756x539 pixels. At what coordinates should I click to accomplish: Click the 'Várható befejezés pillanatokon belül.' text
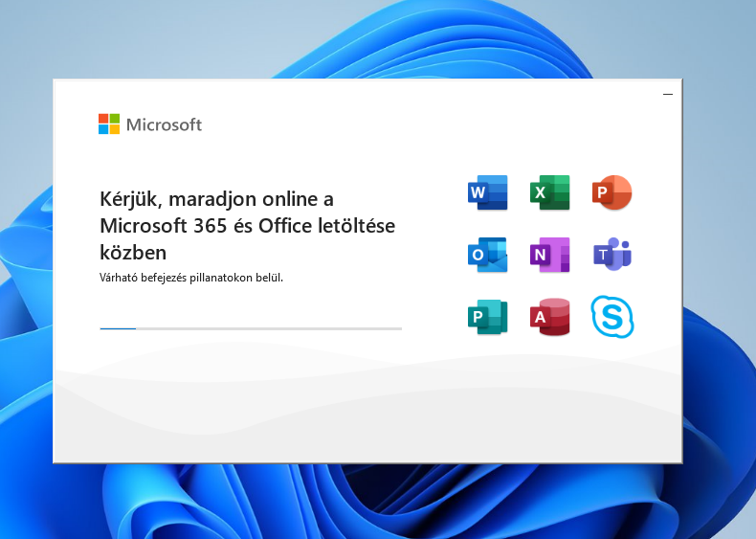click(191, 278)
